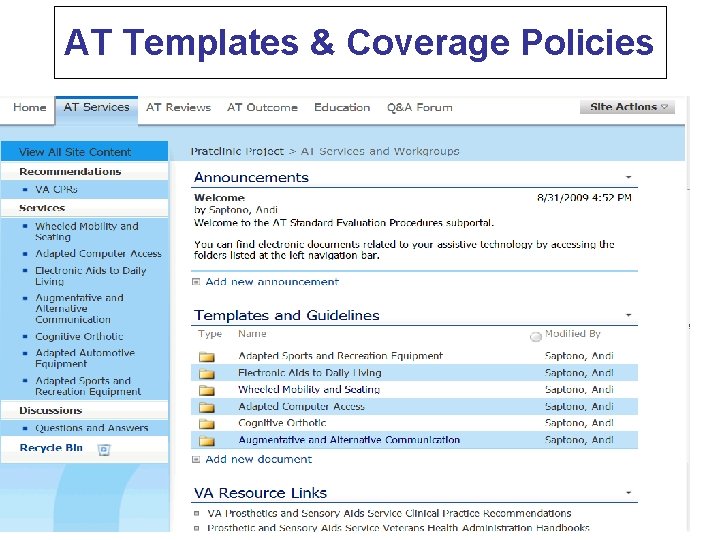Open the VA Resource Links heading
The width and height of the screenshot is (720, 540).
click(260, 493)
